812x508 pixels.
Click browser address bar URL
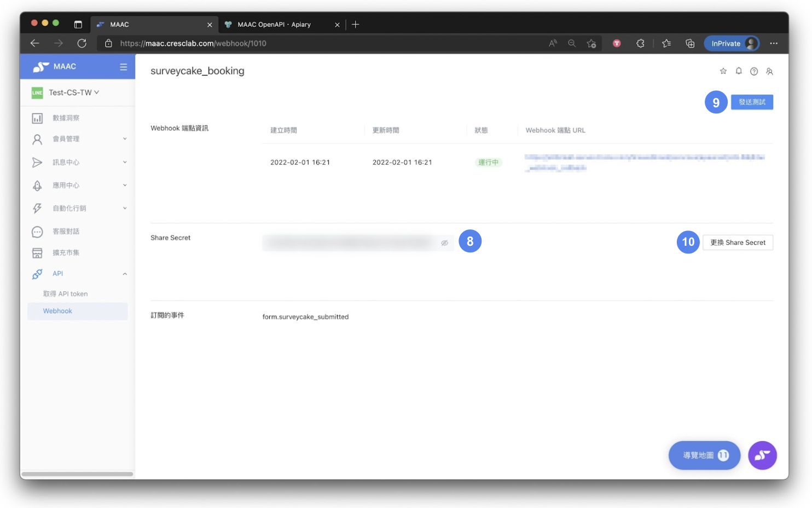pyautogui.click(x=193, y=43)
